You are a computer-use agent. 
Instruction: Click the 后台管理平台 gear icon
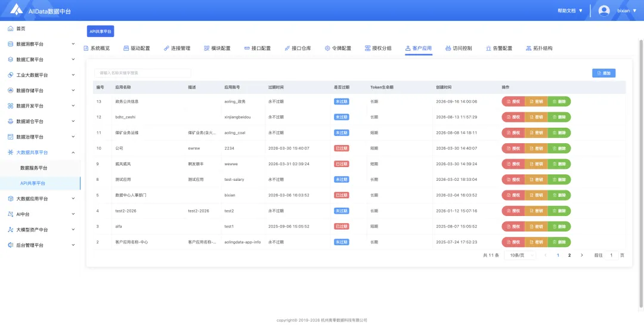click(11, 245)
